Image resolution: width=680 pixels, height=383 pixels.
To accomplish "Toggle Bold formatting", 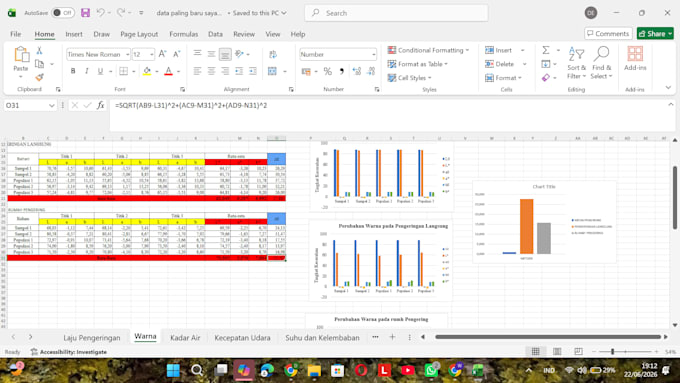I will (x=73, y=71).
